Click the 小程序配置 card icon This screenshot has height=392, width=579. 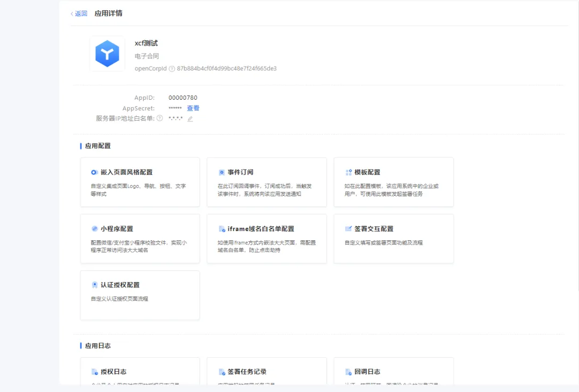94,228
